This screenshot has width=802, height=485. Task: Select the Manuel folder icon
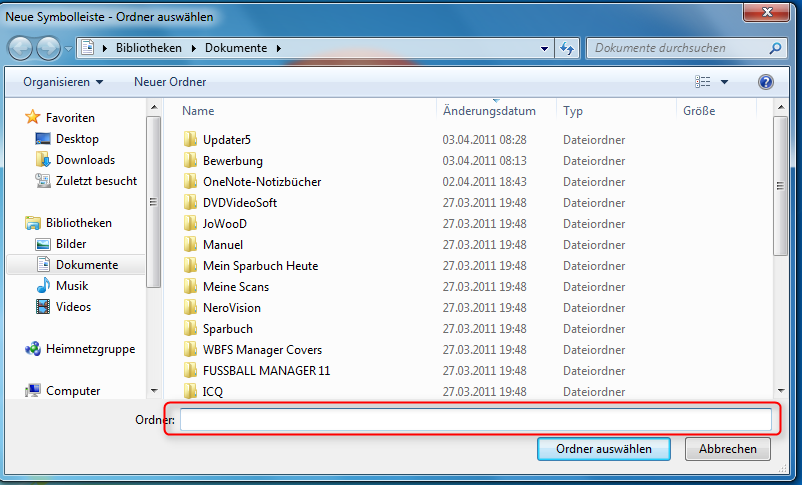pos(190,244)
